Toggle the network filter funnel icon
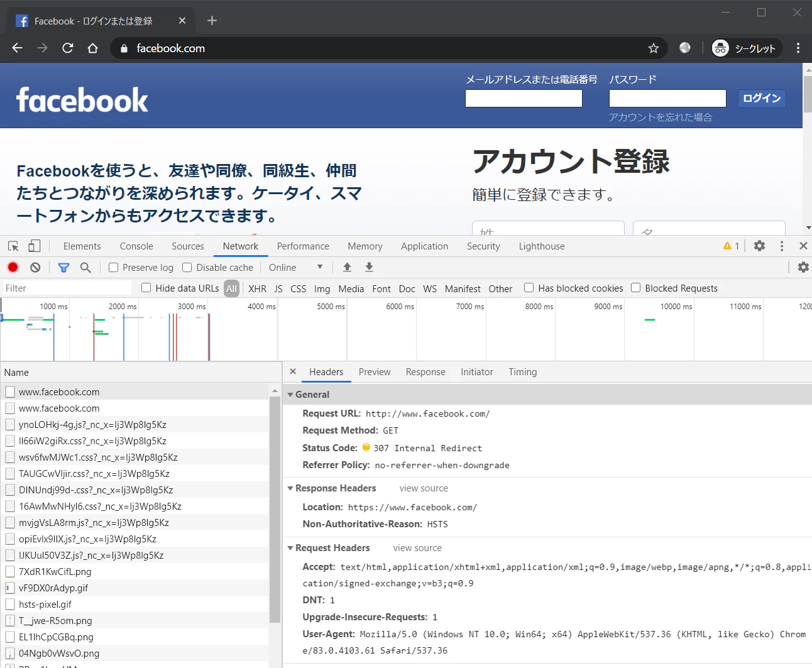This screenshot has height=668, width=812. tap(63, 268)
